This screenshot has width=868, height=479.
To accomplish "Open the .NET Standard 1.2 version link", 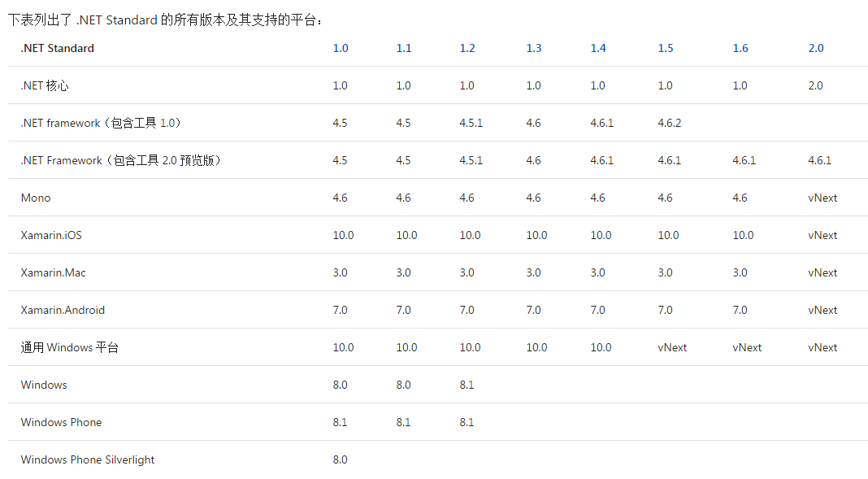I will (x=467, y=48).
